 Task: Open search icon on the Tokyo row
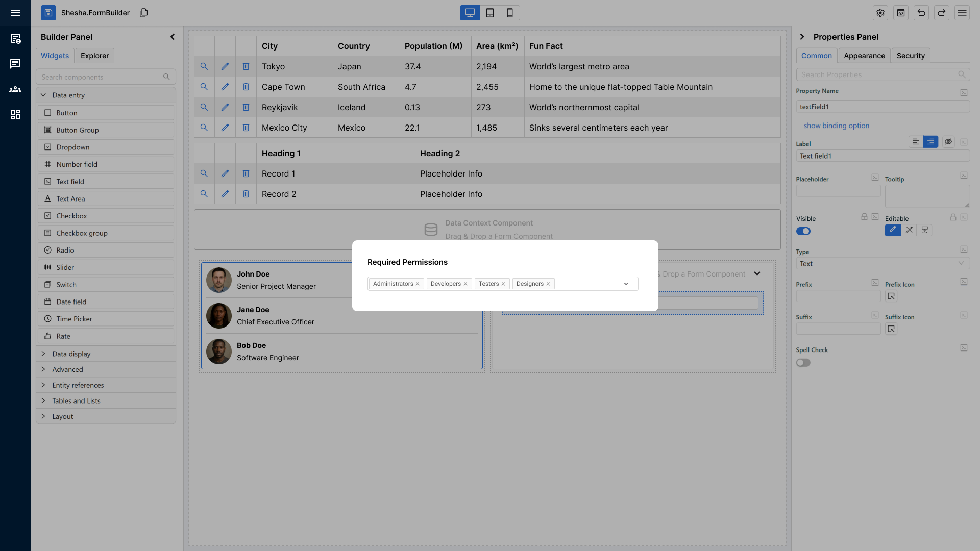pyautogui.click(x=204, y=66)
